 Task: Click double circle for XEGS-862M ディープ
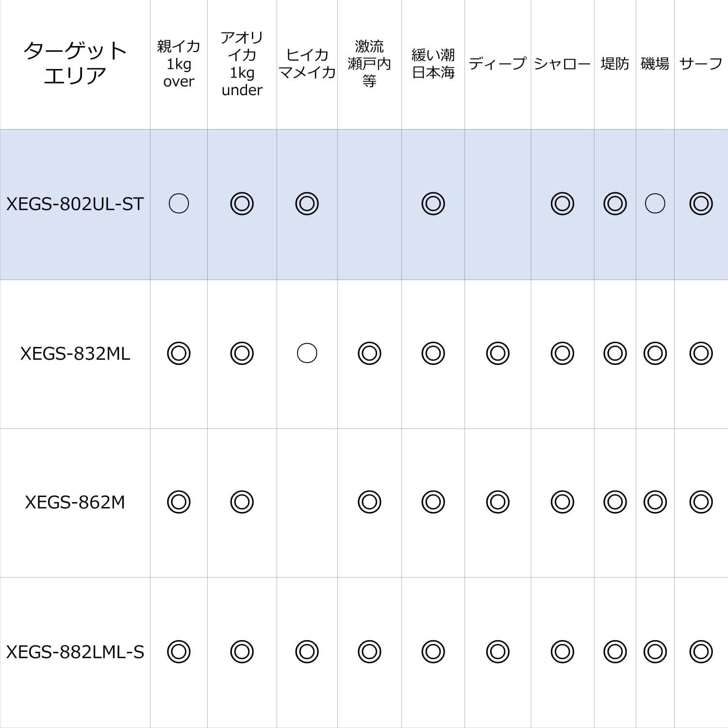pyautogui.click(x=497, y=502)
